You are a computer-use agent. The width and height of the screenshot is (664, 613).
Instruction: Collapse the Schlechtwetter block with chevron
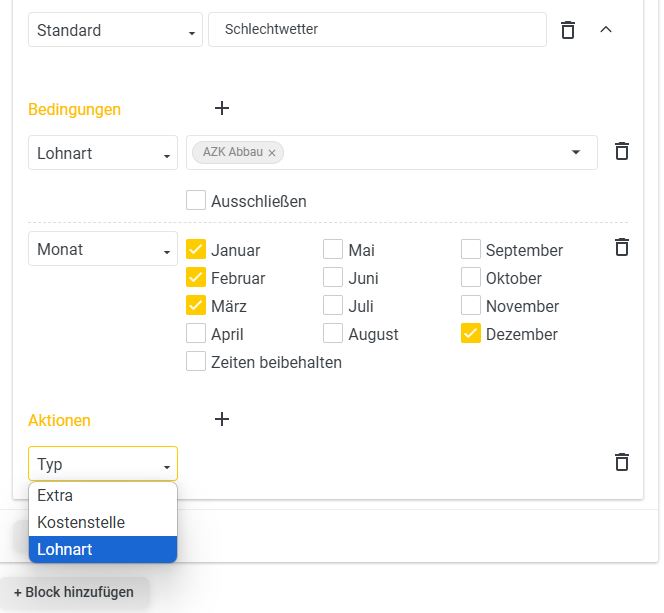click(606, 30)
